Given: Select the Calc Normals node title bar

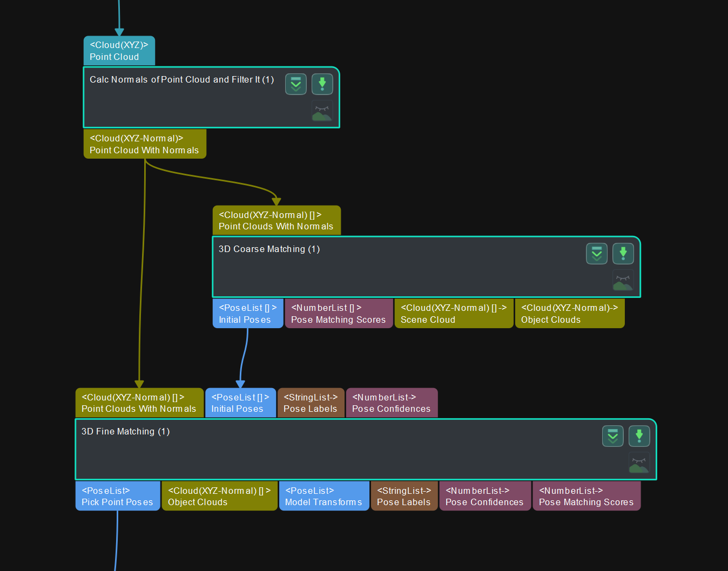Looking at the screenshot, I should [x=181, y=79].
